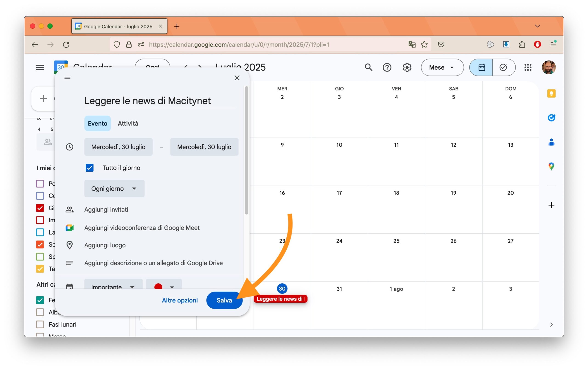This screenshot has height=369, width=588.
Task: Switch to tasks view checkmark icon
Action: point(503,67)
